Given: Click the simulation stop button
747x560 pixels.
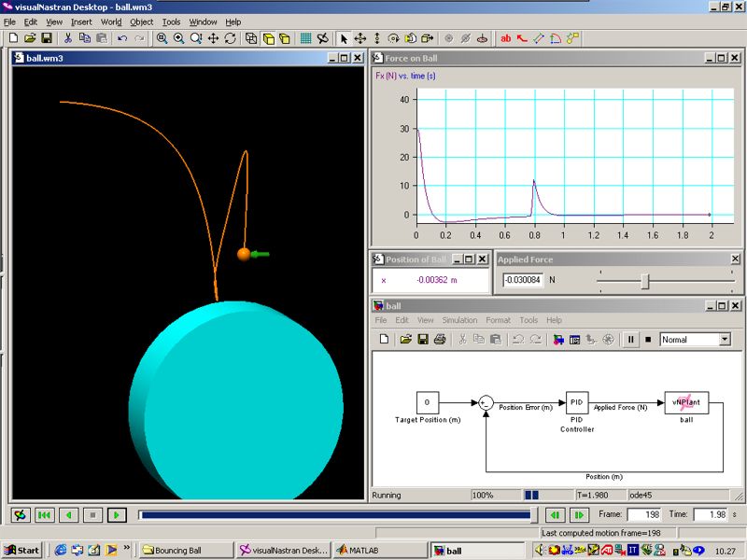Looking at the screenshot, I should (x=92, y=515).
